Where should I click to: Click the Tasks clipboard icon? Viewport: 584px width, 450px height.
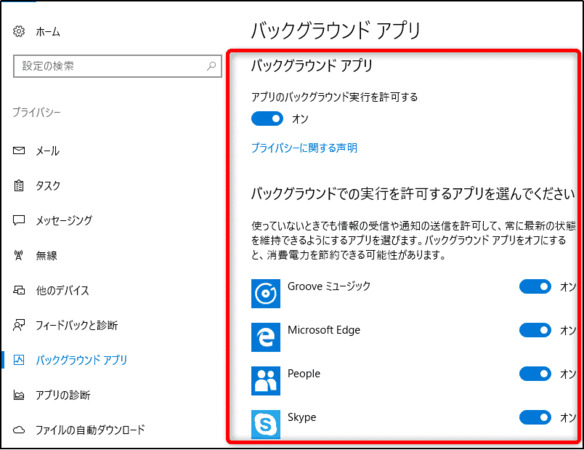(19, 185)
